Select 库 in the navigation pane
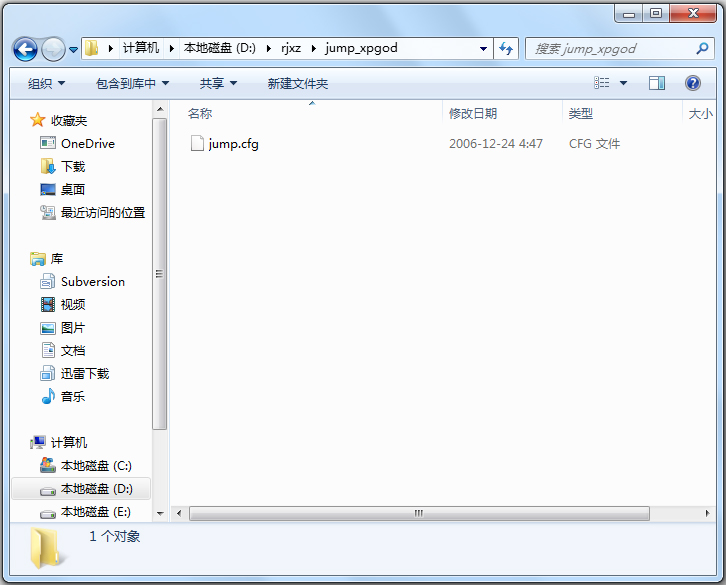Image resolution: width=726 pixels, height=585 pixels. click(x=56, y=259)
